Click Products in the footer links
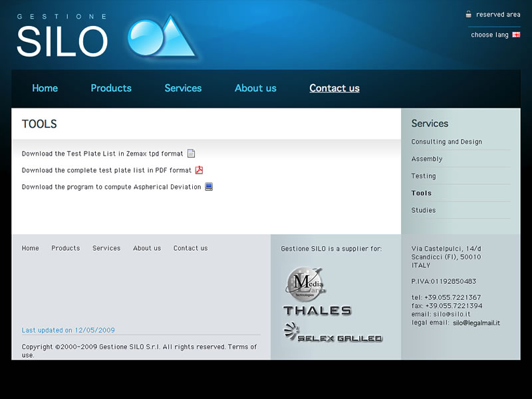Viewport: 532px width, 399px height. [x=65, y=248]
